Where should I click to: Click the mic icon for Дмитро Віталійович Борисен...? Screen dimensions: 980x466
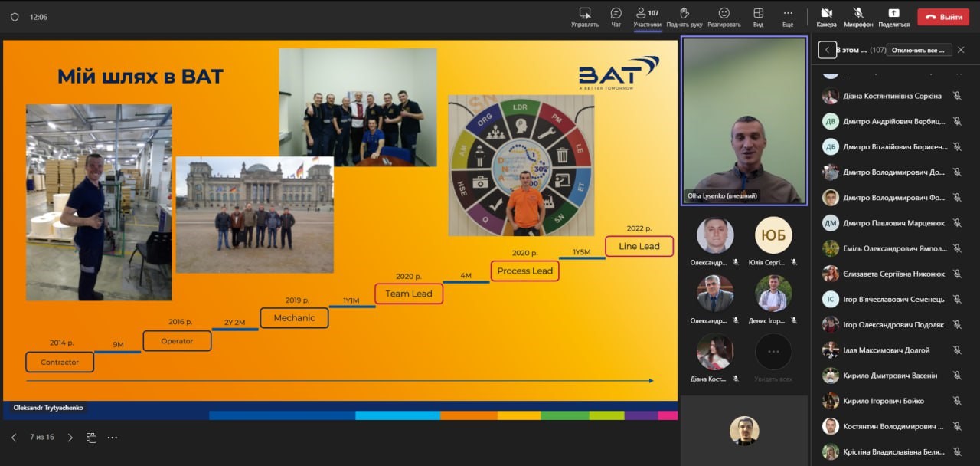(957, 147)
